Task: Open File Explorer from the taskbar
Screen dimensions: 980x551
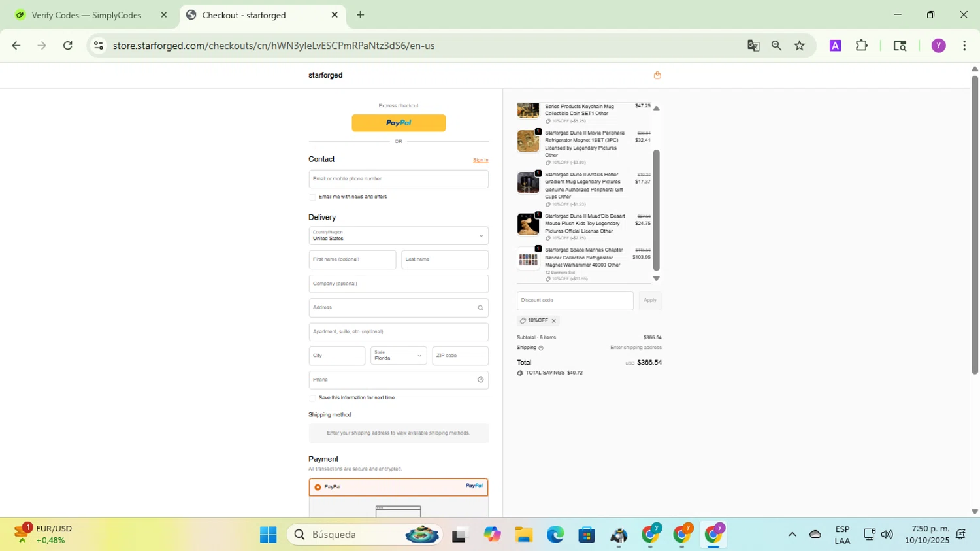Action: [523, 535]
